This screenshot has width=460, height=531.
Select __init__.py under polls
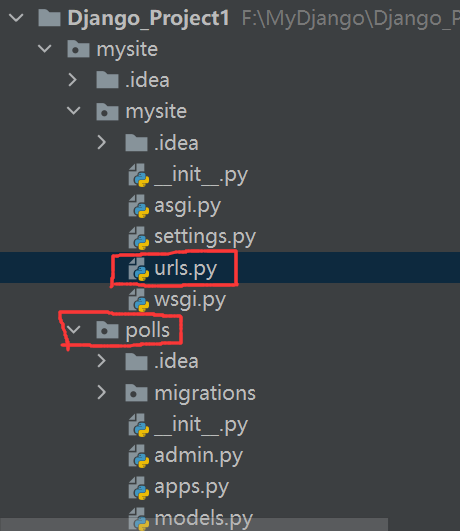click(201, 425)
